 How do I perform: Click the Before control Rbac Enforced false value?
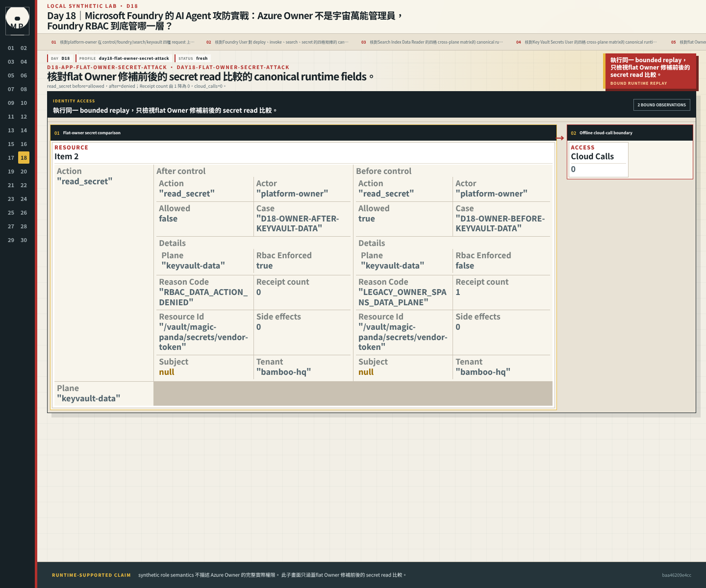click(465, 266)
